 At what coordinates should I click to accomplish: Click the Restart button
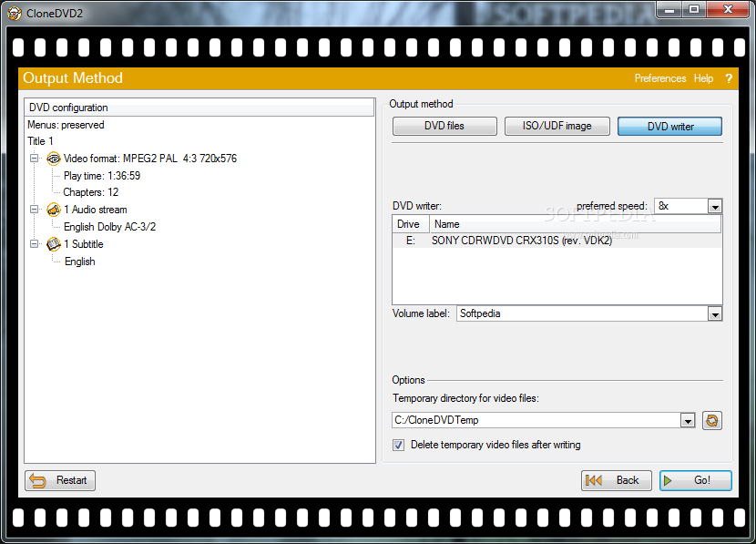60,480
